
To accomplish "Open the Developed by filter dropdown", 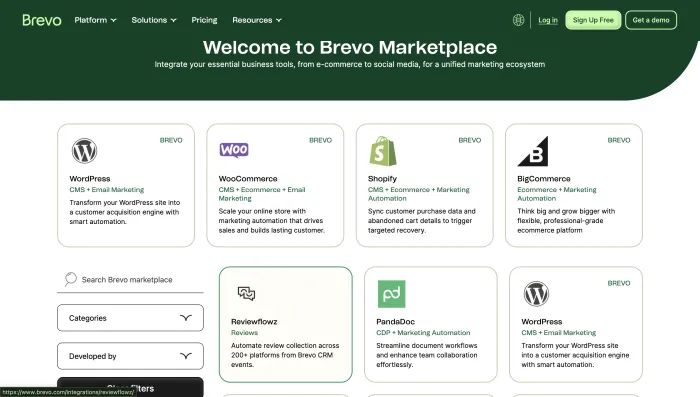I will (x=130, y=356).
